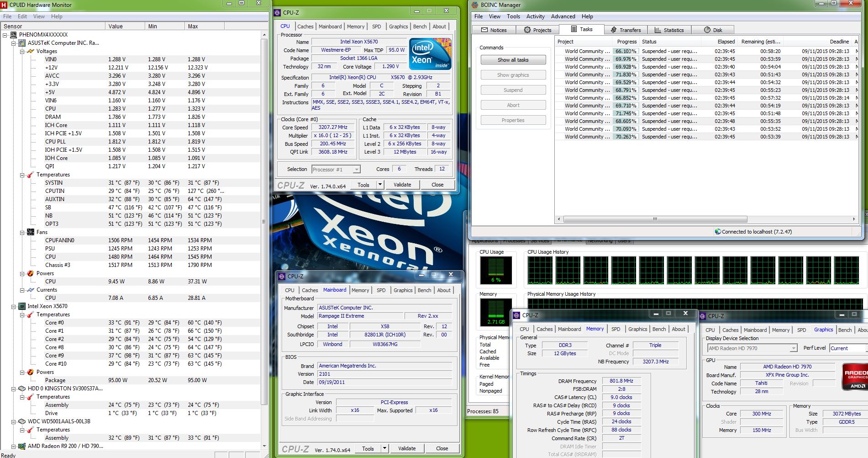Click the Powers icon under ASUSTeK board
This screenshot has height=458, width=868.
[30, 273]
